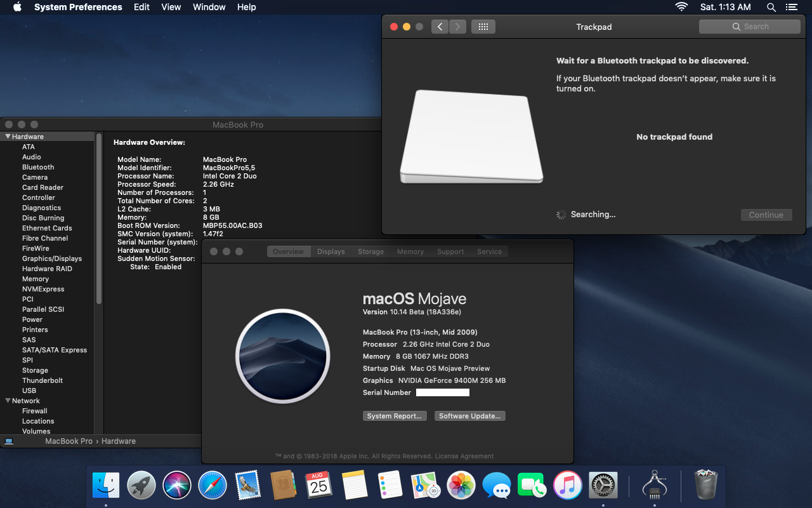Click the Wi-Fi status icon

point(681,7)
